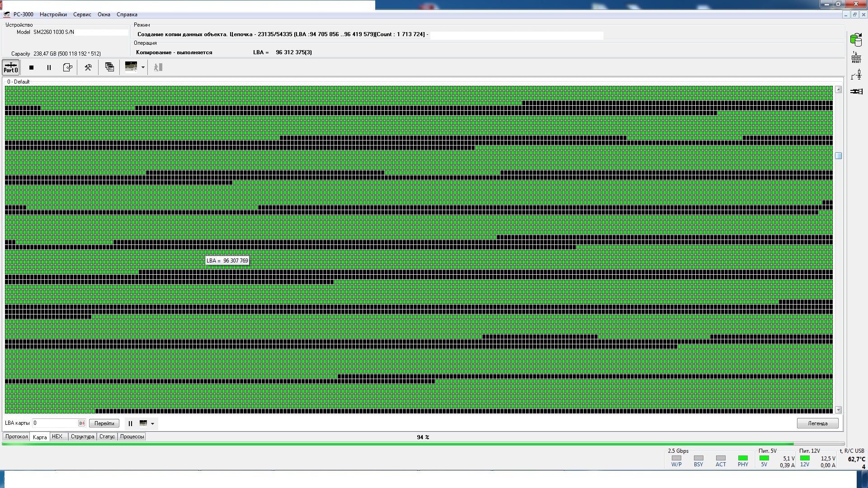Minimize the inner MDI child window
This screenshot has width=868, height=488.
(845, 14)
